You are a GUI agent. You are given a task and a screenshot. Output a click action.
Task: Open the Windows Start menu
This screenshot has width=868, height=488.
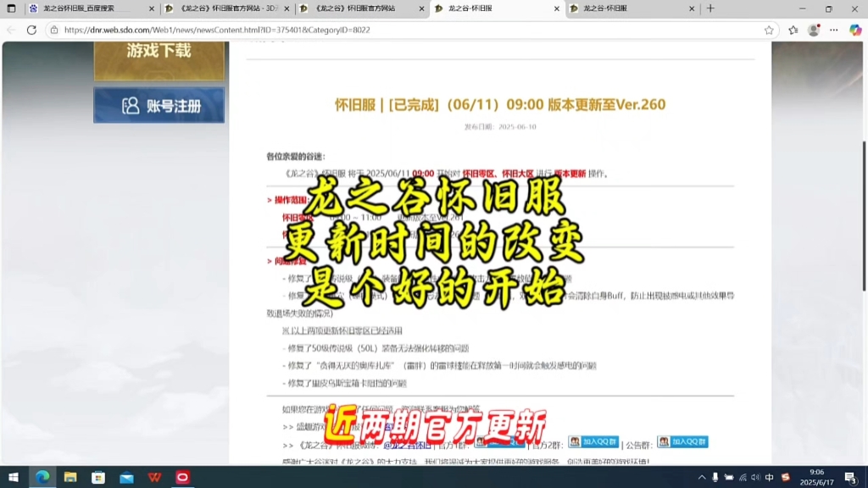14,477
